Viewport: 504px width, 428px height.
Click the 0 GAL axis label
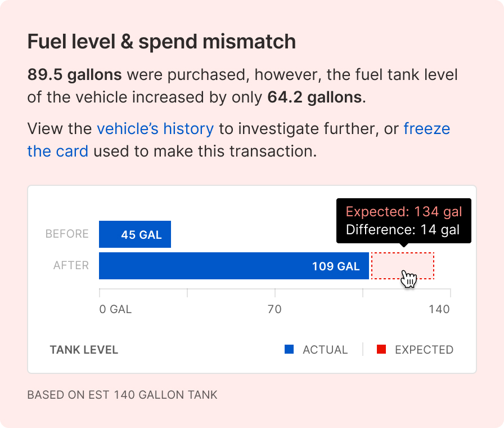click(x=115, y=309)
